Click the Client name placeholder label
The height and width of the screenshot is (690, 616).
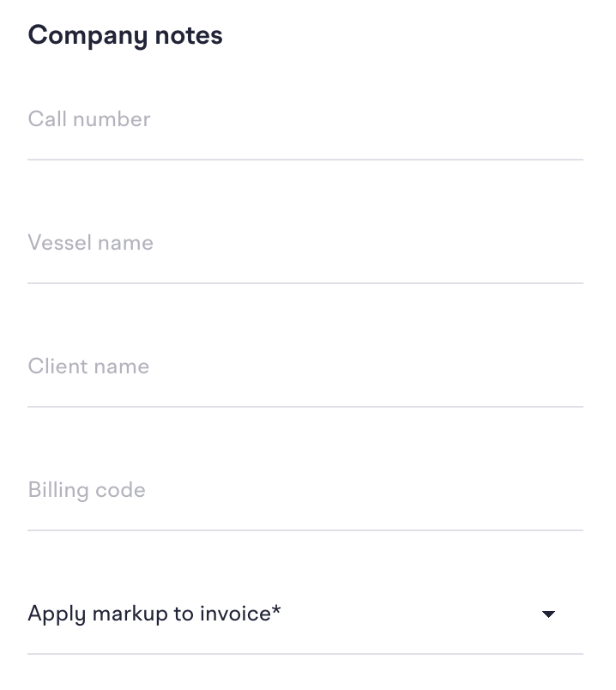(88, 366)
